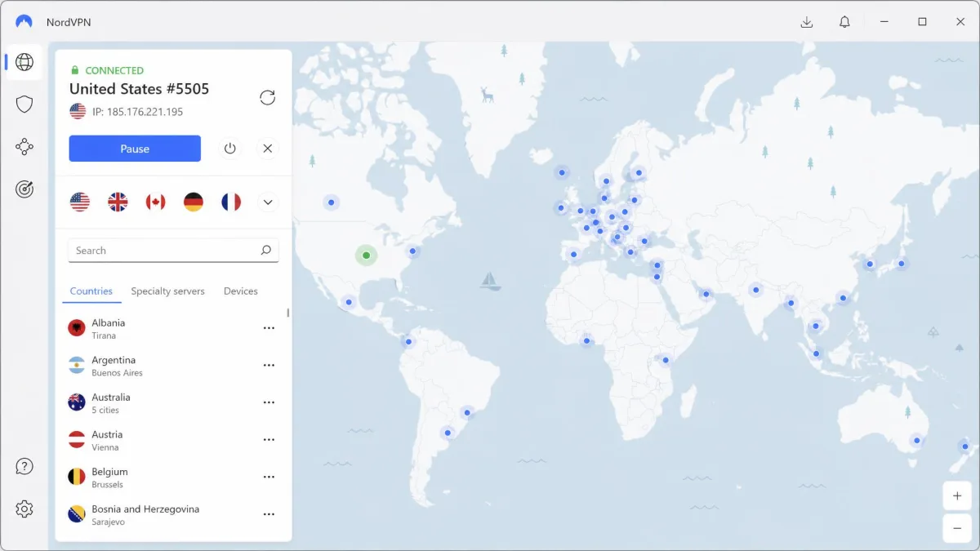Screen dimensions: 980x551
Task: Click the download icon in title bar
Action: click(x=807, y=22)
